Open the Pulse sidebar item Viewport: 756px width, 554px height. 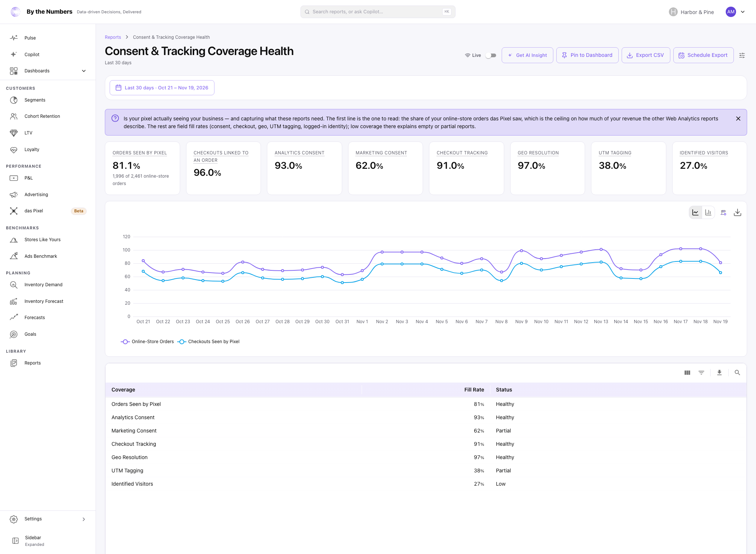coord(48,38)
